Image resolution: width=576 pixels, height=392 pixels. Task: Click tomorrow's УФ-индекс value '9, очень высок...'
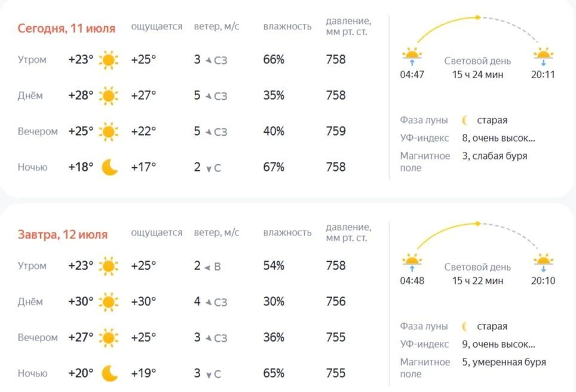tap(498, 344)
